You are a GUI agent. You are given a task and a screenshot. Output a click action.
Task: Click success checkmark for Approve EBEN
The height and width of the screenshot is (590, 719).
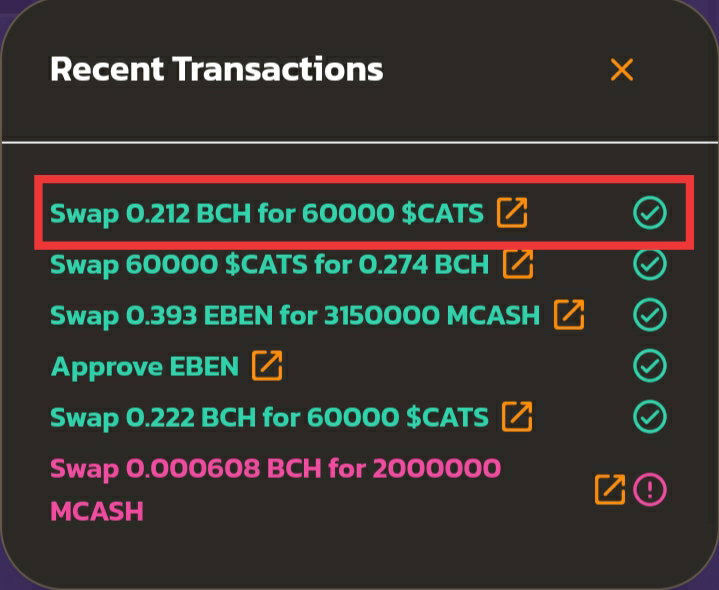pos(650,366)
